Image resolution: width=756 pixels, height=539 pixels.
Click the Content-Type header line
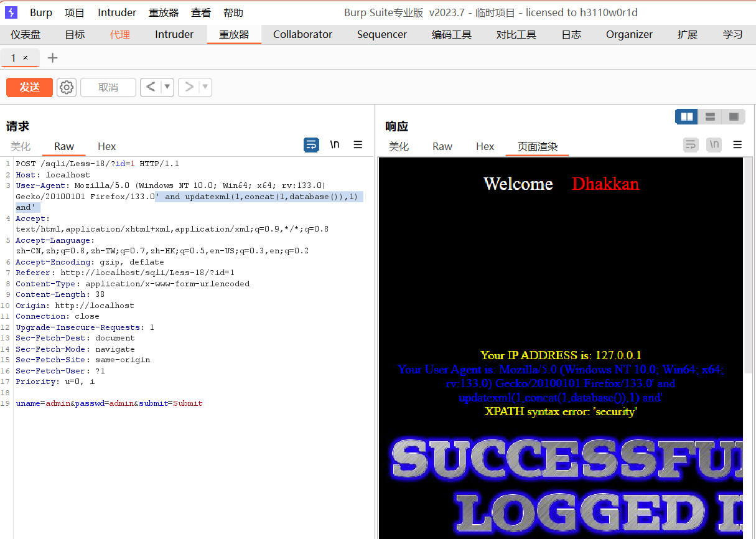click(133, 284)
